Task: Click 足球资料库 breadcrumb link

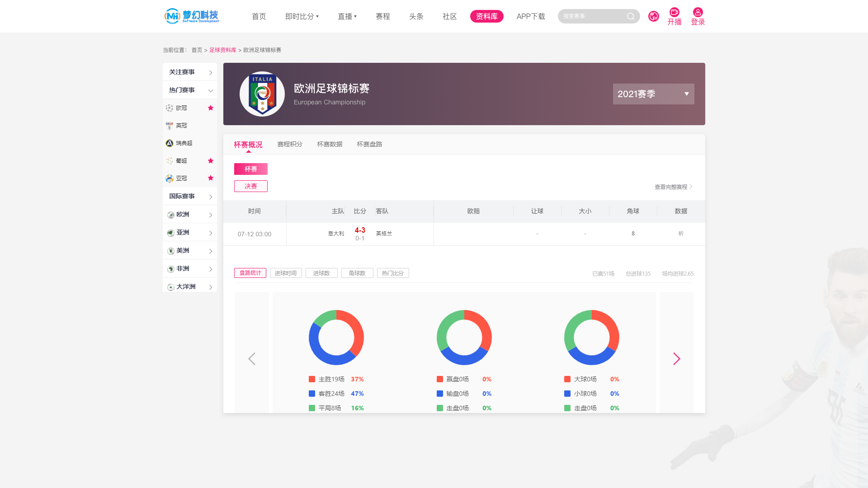Action: point(223,50)
